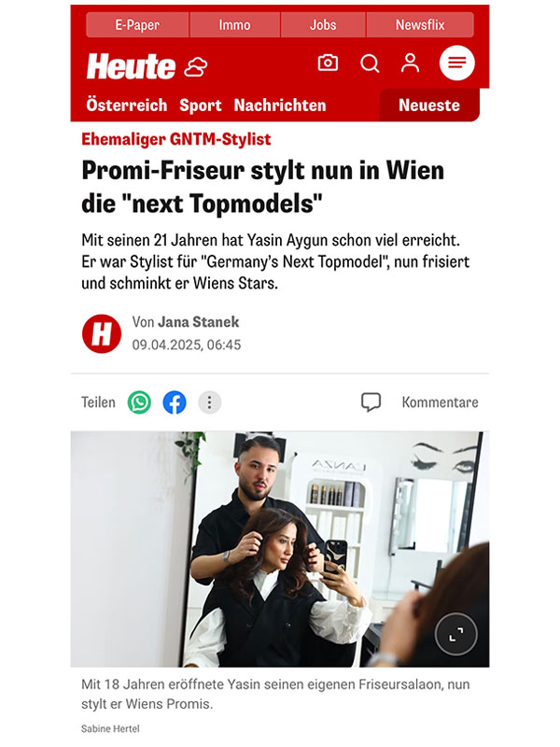Open the Newsflix tab
This screenshot has width=560, height=747.
point(420,25)
